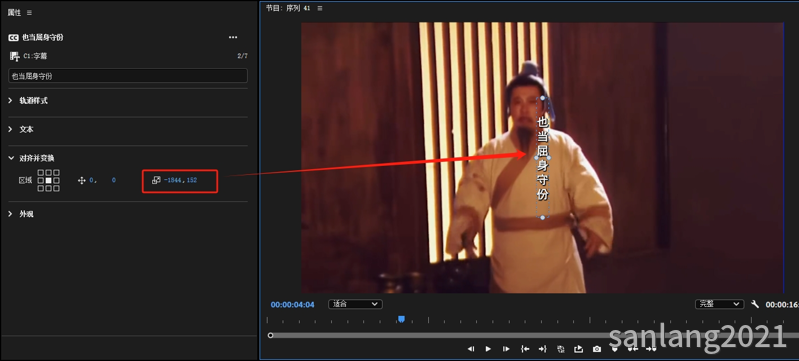
Task: Select the center zone in 区域 grid
Action: point(48,180)
